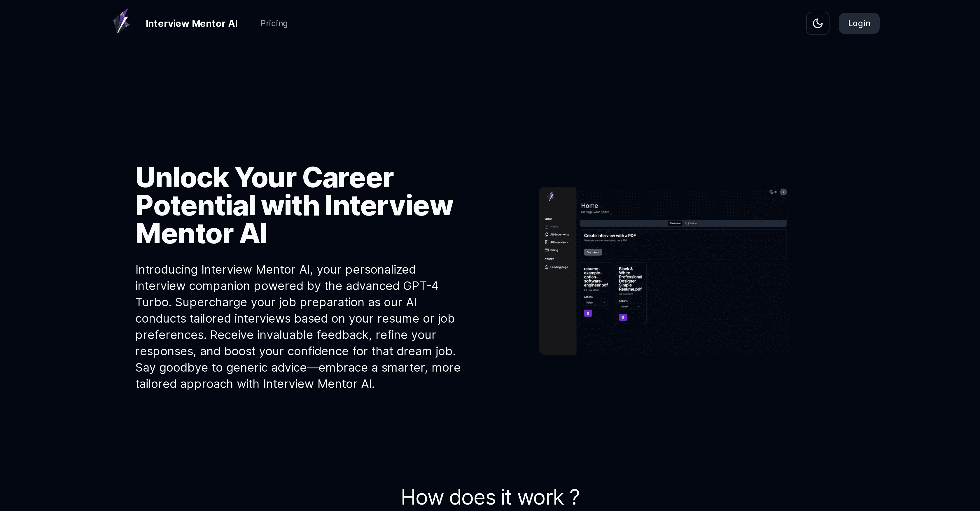980x511 pixels.
Task: Click the Interview Mentor AI lightning logo
Action: (x=122, y=22)
